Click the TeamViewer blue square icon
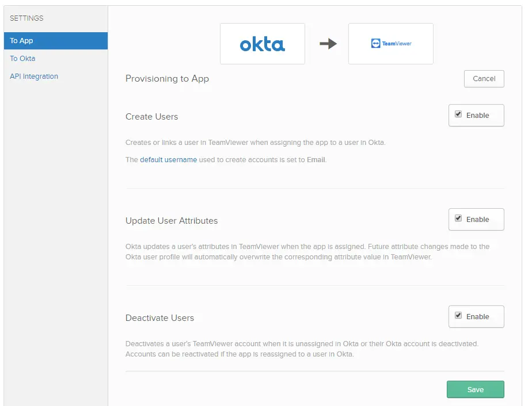Viewport: 532px width, 406px height. click(375, 43)
